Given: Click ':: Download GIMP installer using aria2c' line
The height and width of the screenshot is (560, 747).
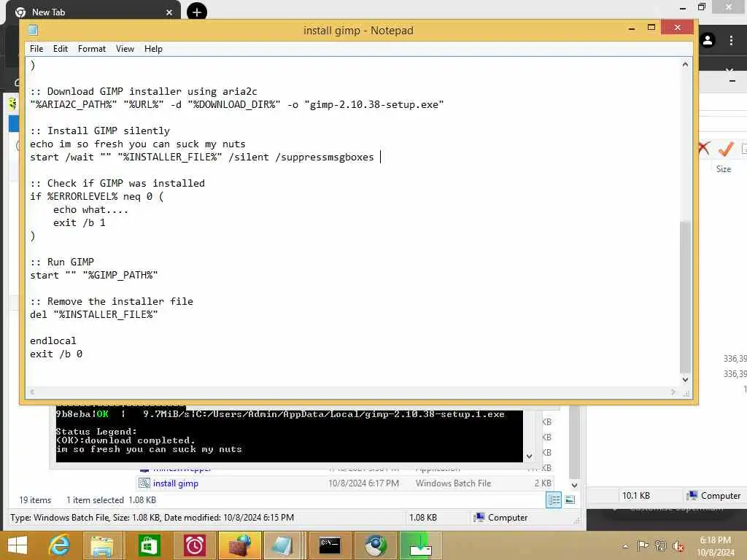Looking at the screenshot, I should tap(144, 91).
